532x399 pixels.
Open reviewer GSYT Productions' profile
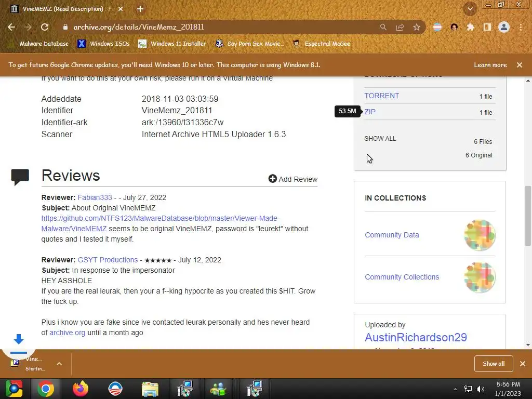108,260
